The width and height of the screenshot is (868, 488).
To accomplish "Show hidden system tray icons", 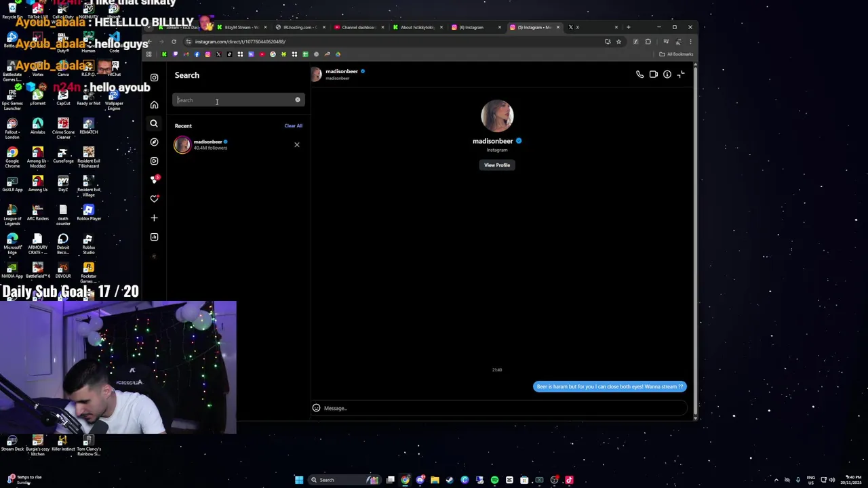I will pyautogui.click(x=776, y=480).
